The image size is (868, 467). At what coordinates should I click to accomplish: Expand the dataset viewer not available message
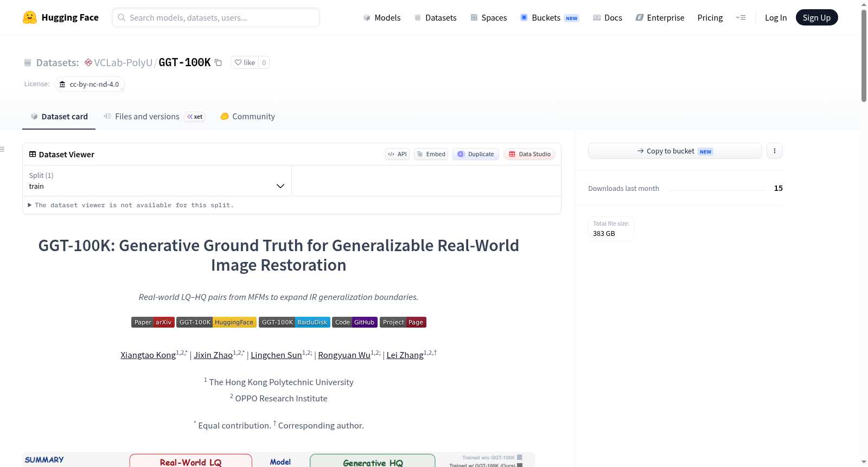[x=130, y=205]
